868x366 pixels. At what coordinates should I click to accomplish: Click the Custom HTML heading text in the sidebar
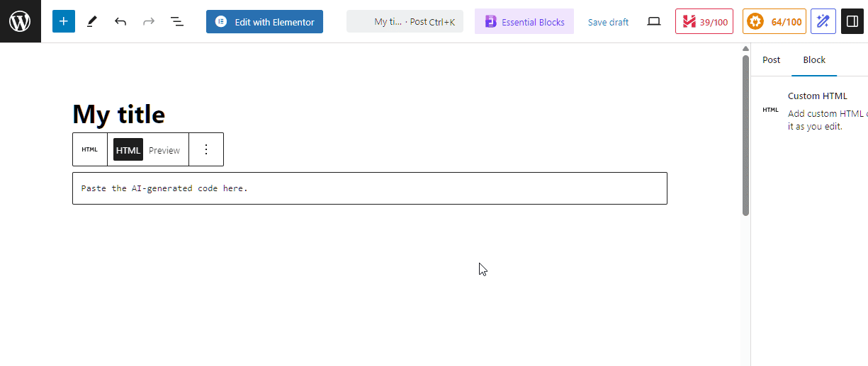point(818,96)
